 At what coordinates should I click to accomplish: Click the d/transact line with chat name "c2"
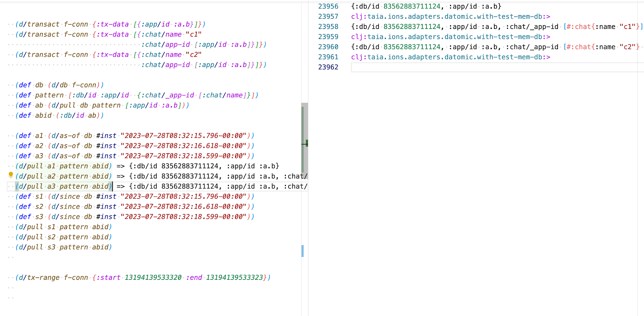point(108,55)
